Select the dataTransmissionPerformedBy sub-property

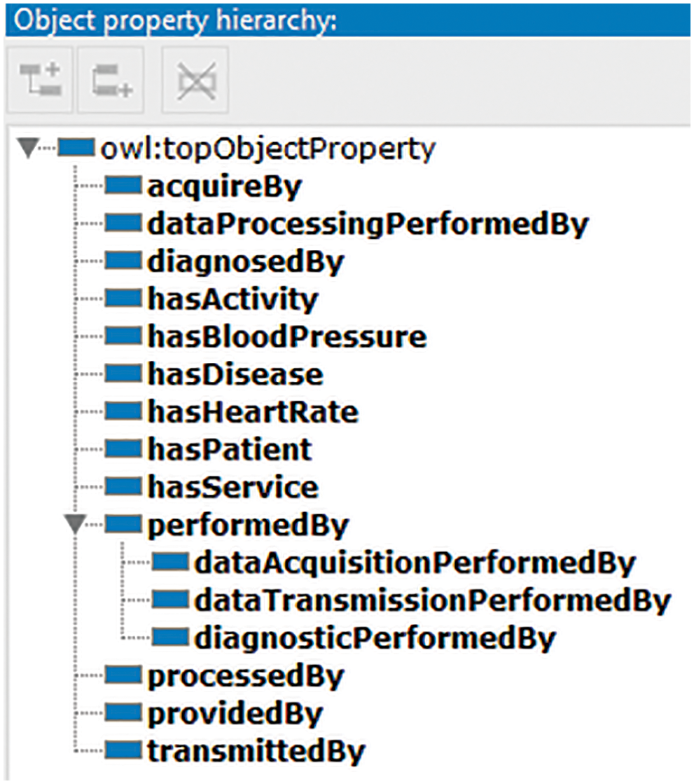[432, 600]
